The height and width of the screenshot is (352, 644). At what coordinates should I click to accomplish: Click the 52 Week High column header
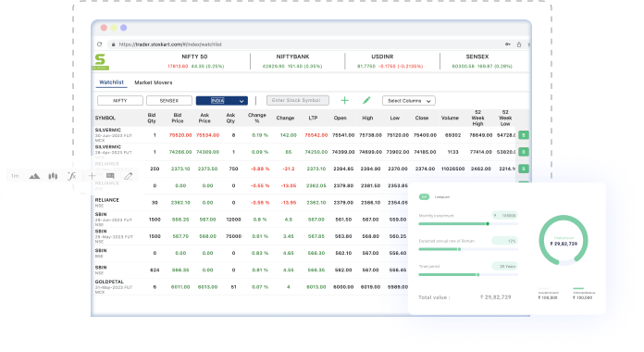[477, 118]
